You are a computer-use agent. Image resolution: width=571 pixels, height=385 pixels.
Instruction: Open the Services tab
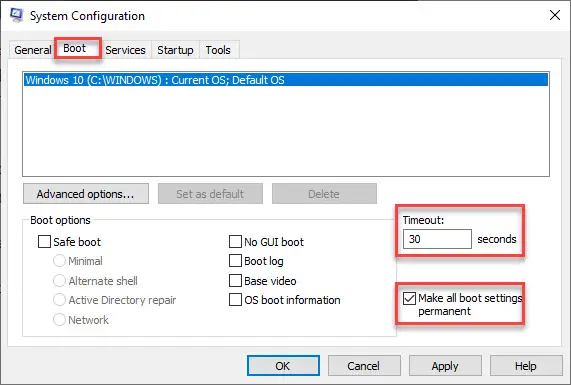pos(125,50)
